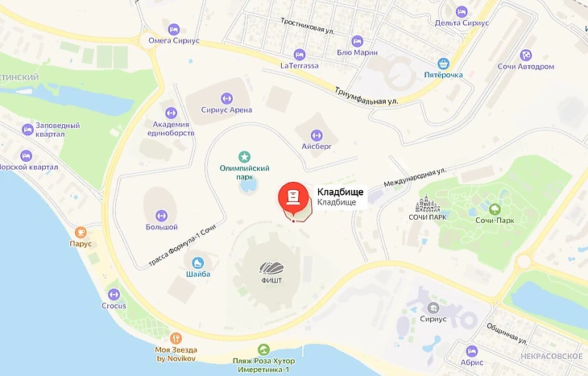Click the Crocus venue icon
Image resolution: width=588 pixels, height=376 pixels.
pyautogui.click(x=114, y=294)
